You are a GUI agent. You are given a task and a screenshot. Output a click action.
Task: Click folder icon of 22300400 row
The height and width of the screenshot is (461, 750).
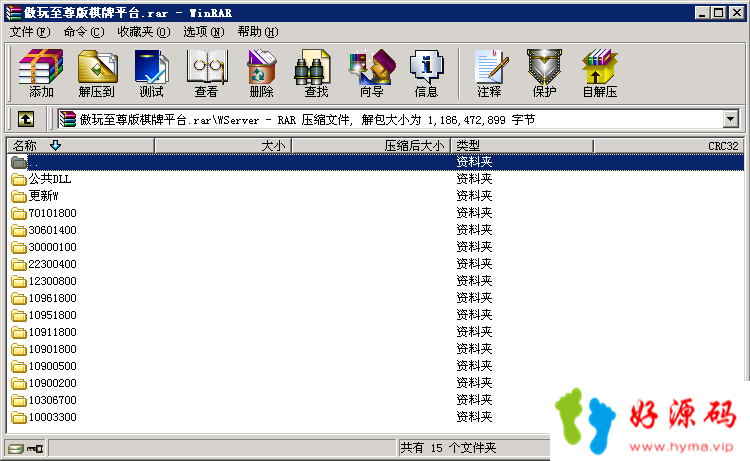click(x=19, y=264)
